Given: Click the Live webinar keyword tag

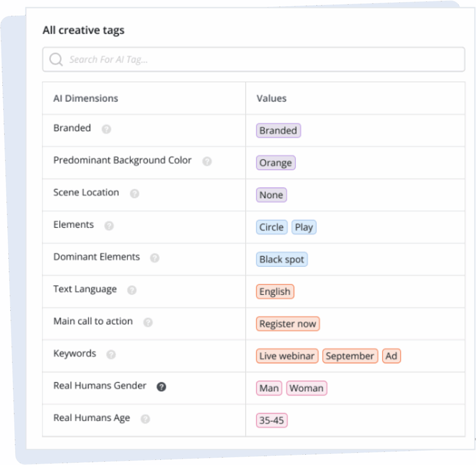Looking at the screenshot, I should (x=287, y=356).
